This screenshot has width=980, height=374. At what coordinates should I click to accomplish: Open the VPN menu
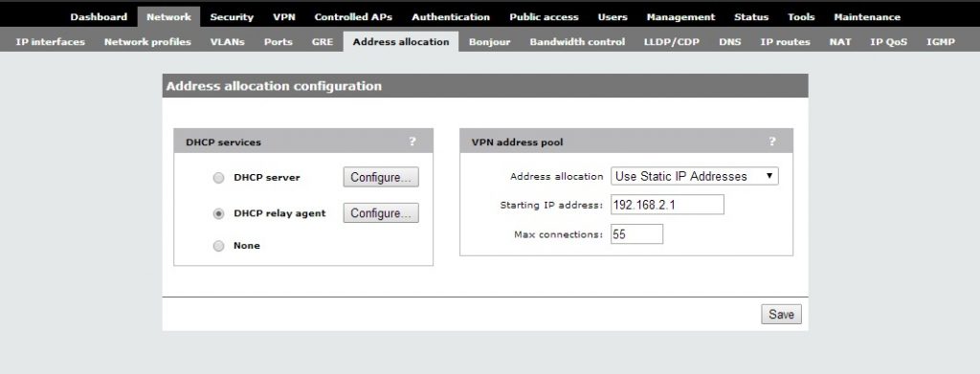(283, 17)
